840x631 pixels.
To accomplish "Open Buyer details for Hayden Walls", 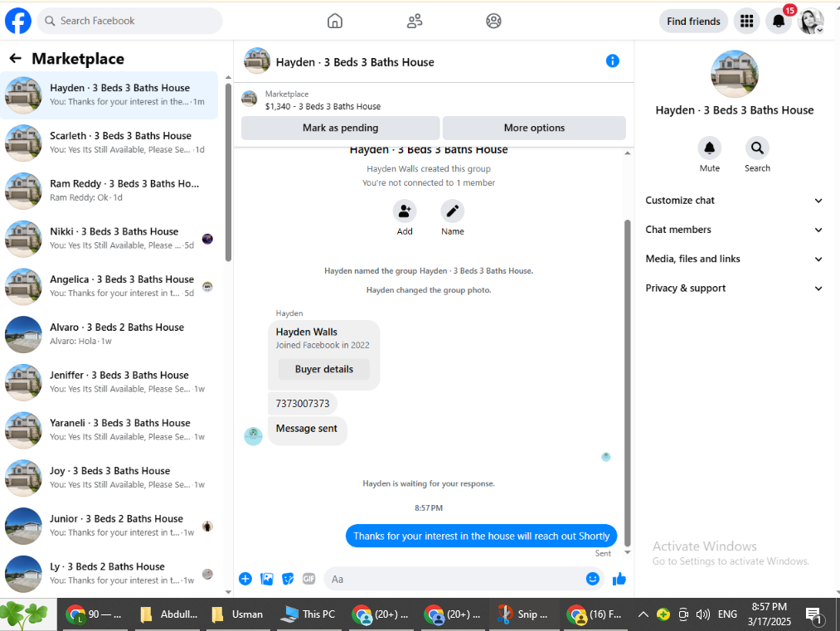I will tap(324, 369).
